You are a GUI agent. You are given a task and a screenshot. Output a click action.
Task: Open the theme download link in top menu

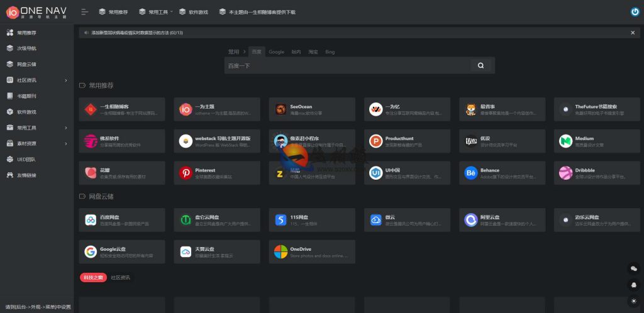[257, 12]
